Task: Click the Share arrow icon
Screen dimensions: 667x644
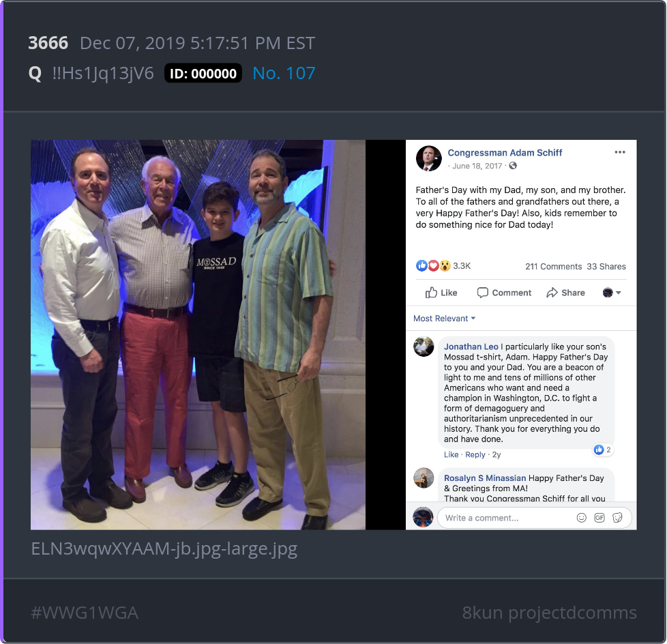Action: tap(552, 293)
